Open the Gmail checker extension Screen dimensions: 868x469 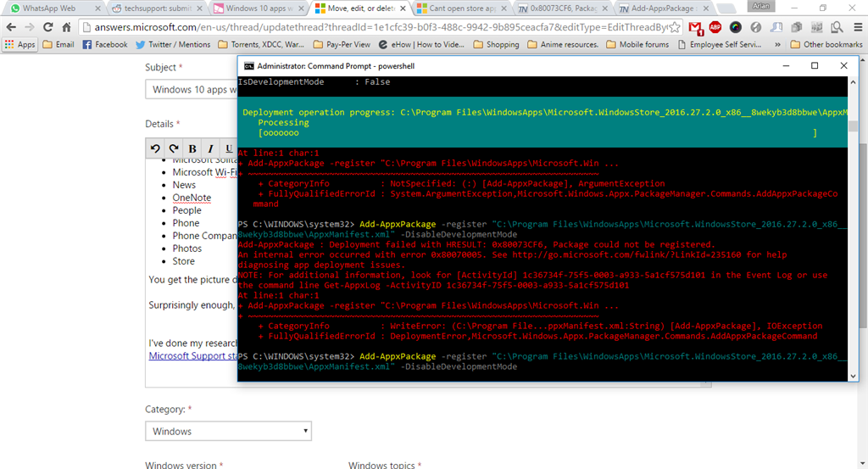(x=696, y=27)
